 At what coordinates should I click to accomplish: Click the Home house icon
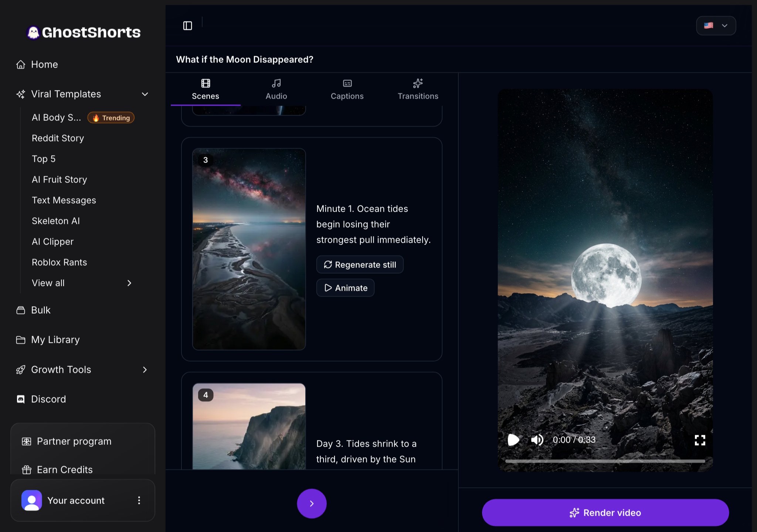(x=21, y=65)
